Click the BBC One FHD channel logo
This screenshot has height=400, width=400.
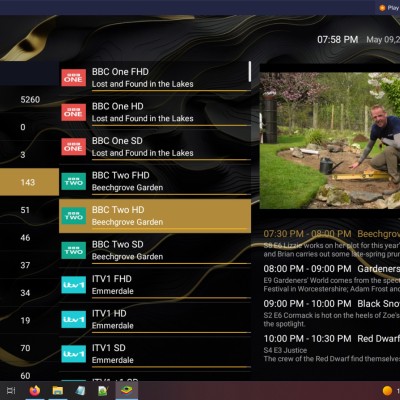click(74, 77)
